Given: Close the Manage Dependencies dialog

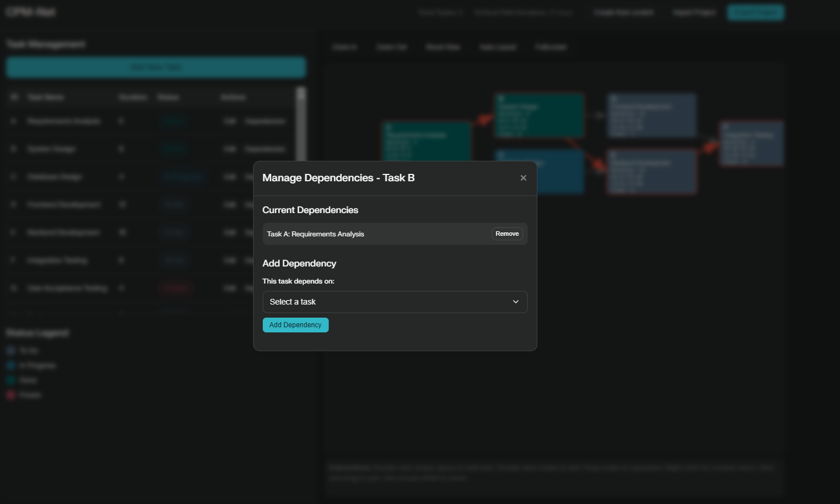Looking at the screenshot, I should point(523,178).
